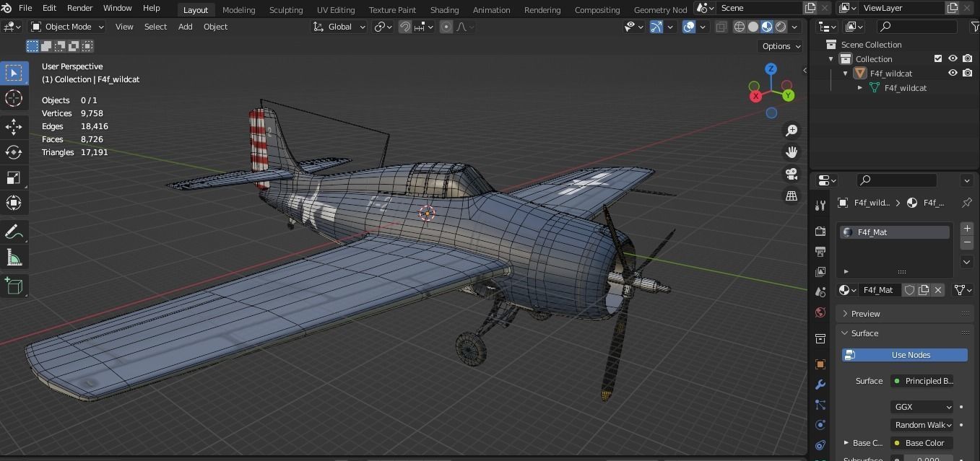Open the Object Mode dropdown
Screen dimensions: 980x461
click(x=66, y=27)
